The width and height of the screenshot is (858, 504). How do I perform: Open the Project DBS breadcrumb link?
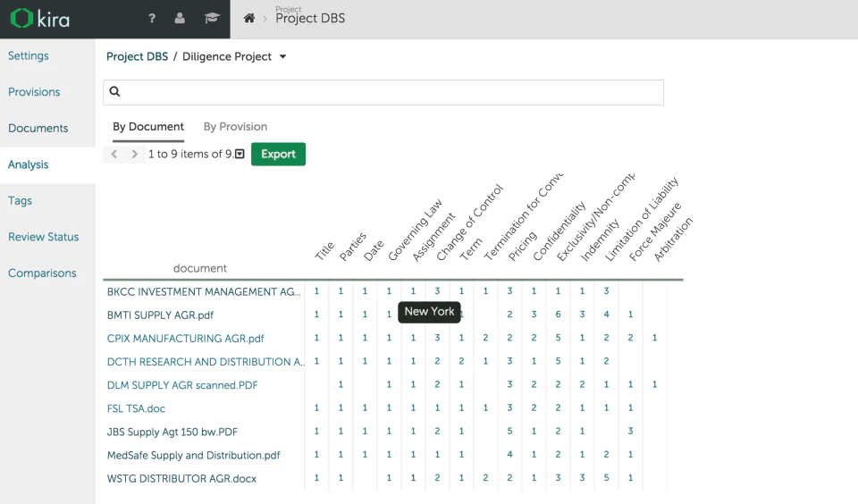point(137,57)
